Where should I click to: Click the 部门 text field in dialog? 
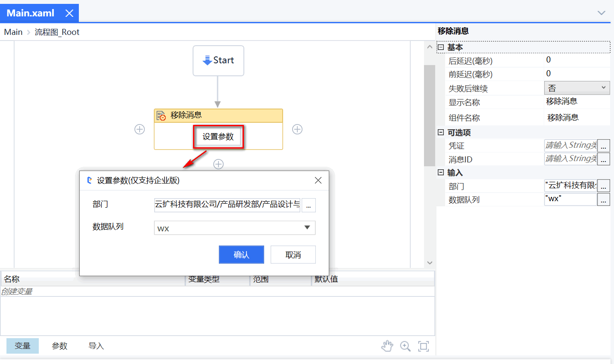[x=227, y=205]
